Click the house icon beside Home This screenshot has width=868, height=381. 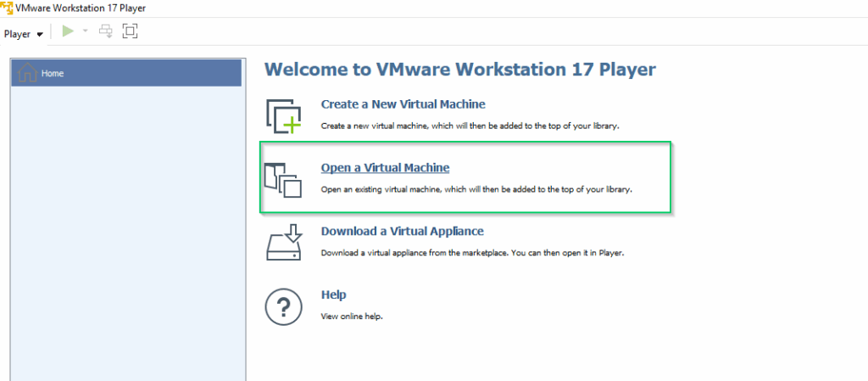28,72
